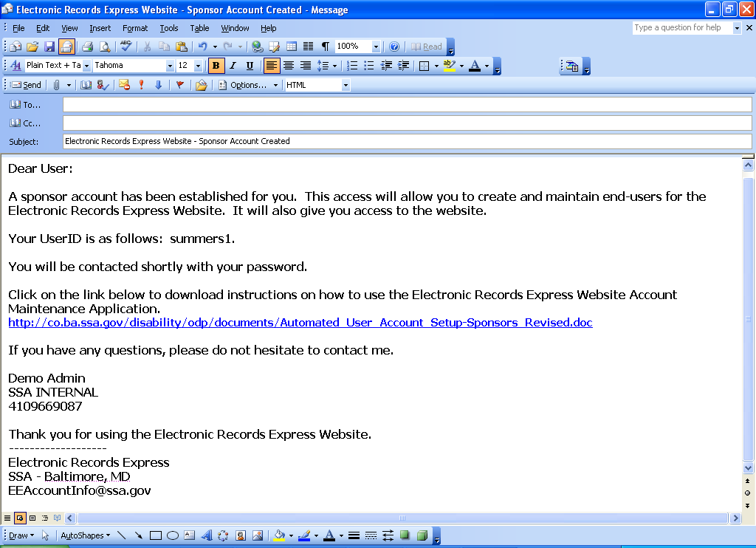Expand the Options dropdown arrow

276,86
